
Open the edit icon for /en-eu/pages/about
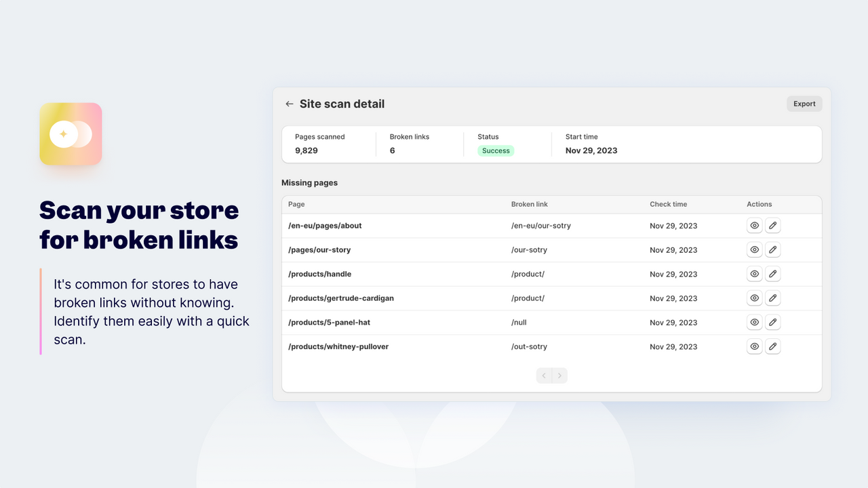(773, 225)
